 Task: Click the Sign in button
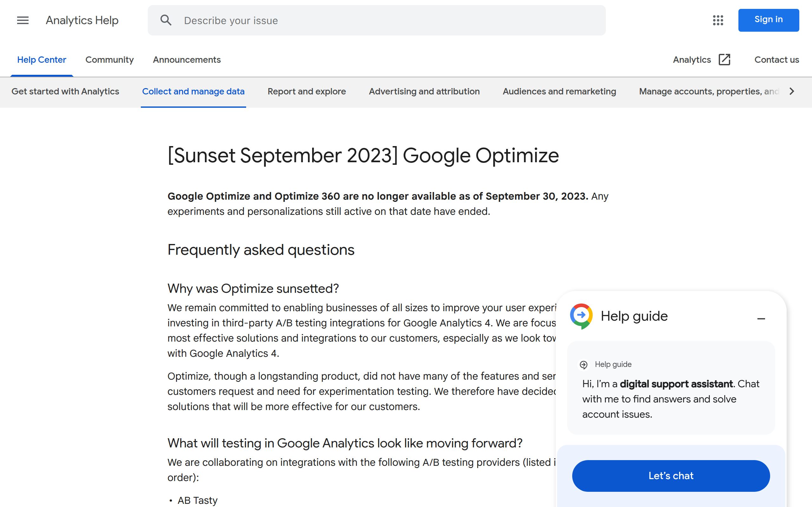[768, 20]
